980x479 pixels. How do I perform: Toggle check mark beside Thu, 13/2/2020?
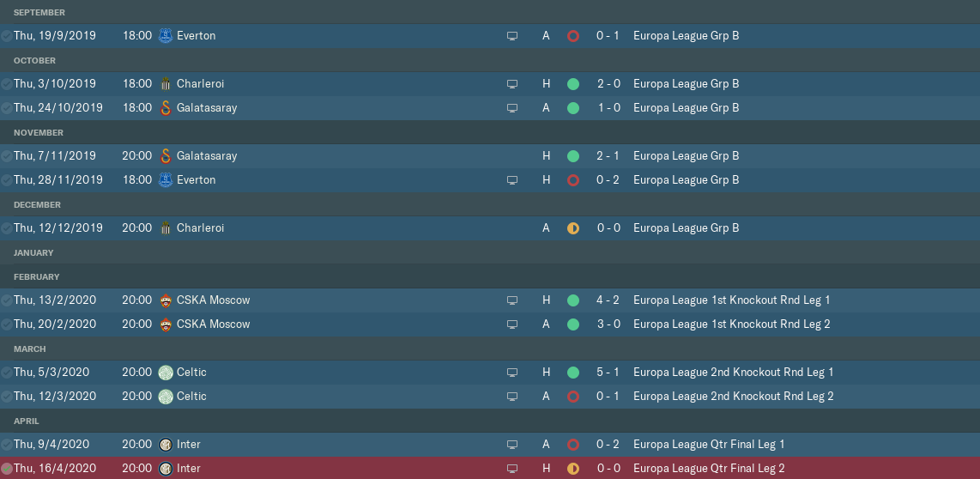pyautogui.click(x=7, y=300)
